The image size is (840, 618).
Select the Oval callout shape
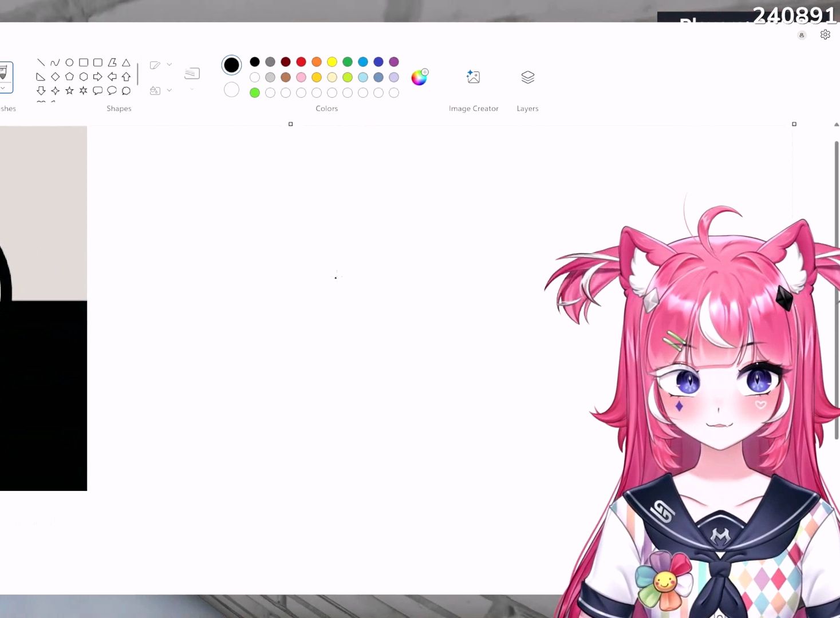pos(112,90)
